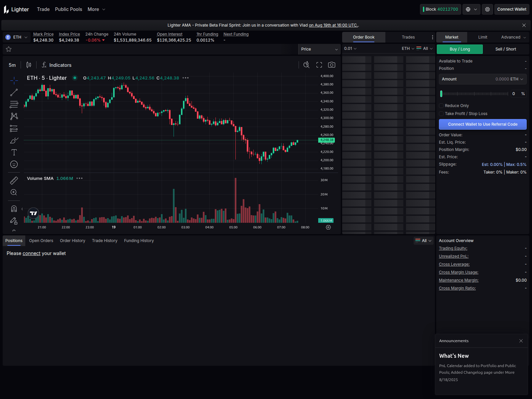Add ETH market to favorites star
The image size is (532, 399).
9,49
